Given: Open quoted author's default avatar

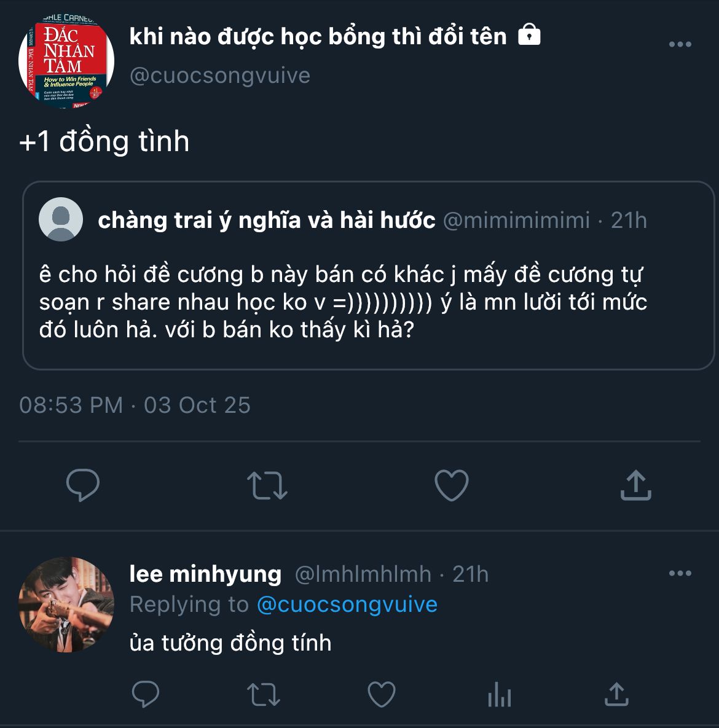Looking at the screenshot, I should [x=61, y=219].
